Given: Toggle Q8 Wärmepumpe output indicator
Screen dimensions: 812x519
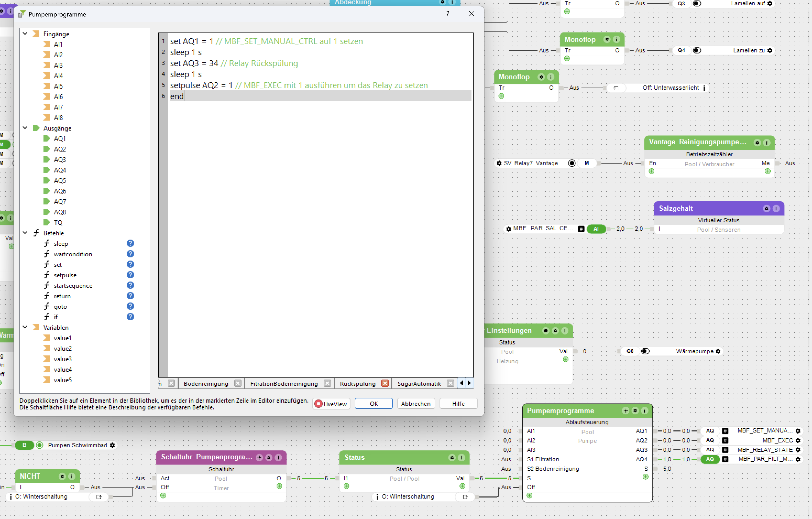Looking at the screenshot, I should [x=645, y=351].
